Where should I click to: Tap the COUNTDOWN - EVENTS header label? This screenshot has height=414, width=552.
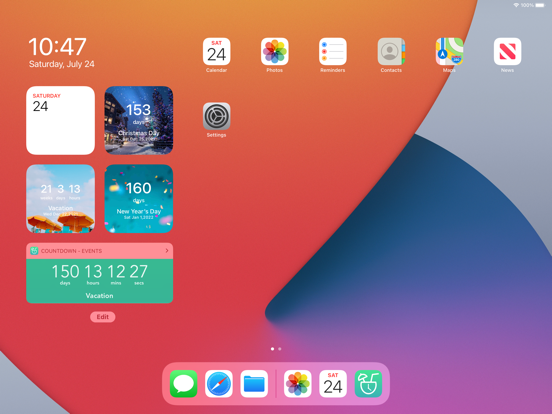71,251
